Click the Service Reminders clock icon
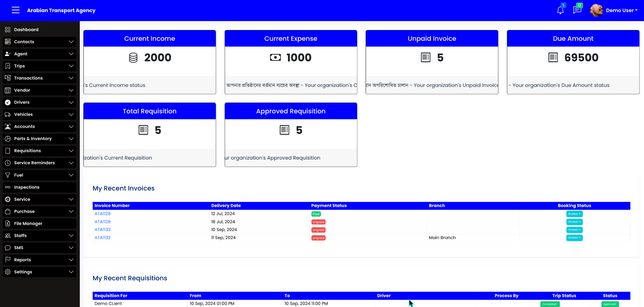Screen dimensions: 644x307 tap(8, 163)
